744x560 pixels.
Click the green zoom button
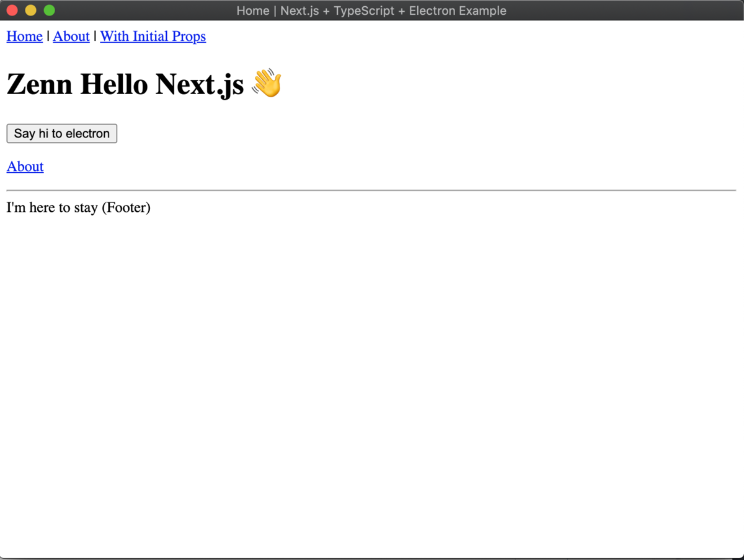(x=49, y=10)
